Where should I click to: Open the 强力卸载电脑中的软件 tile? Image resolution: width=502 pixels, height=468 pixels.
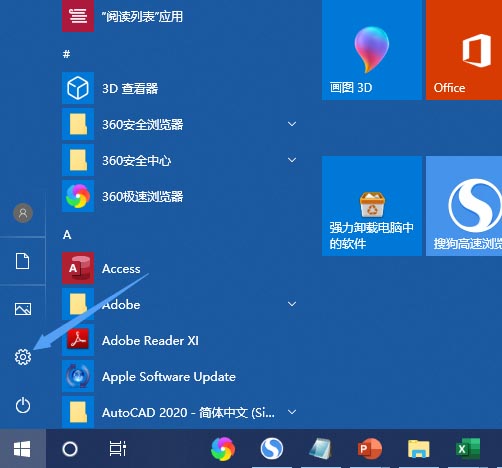[x=372, y=206]
